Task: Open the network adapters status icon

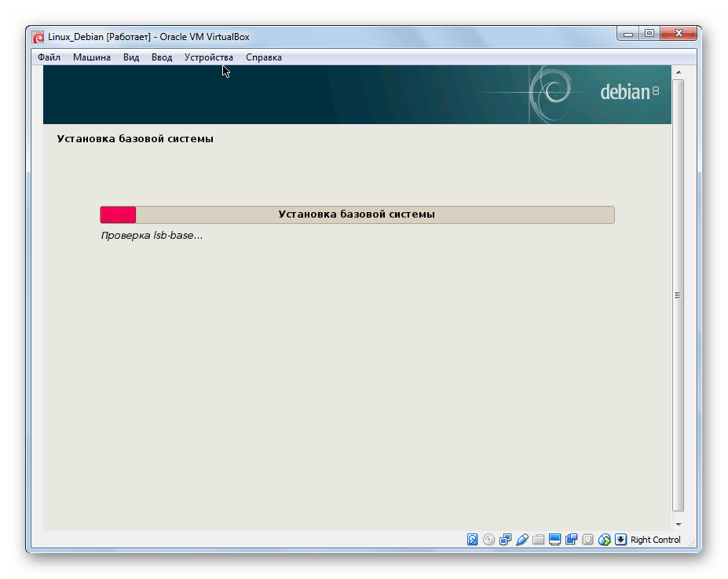Action: [x=505, y=539]
